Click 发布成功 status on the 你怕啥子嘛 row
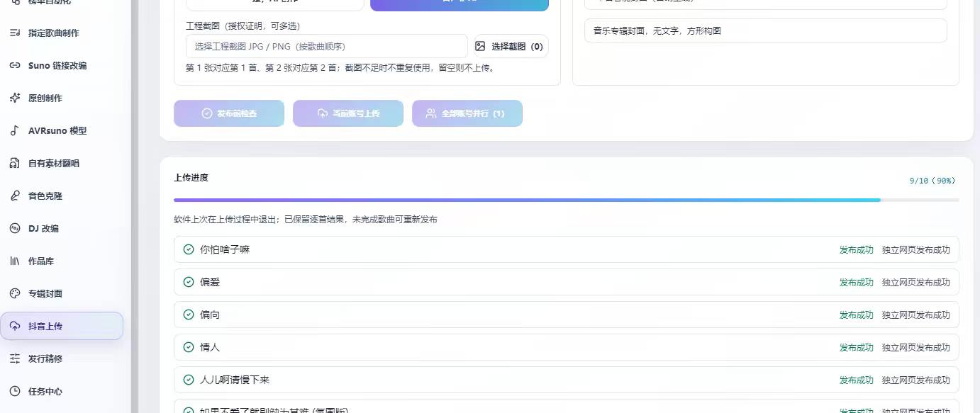The width and height of the screenshot is (980, 413). [x=857, y=250]
